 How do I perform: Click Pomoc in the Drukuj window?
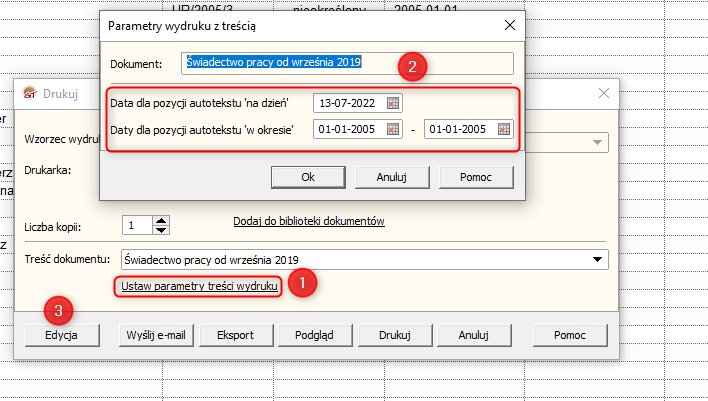[x=570, y=335]
